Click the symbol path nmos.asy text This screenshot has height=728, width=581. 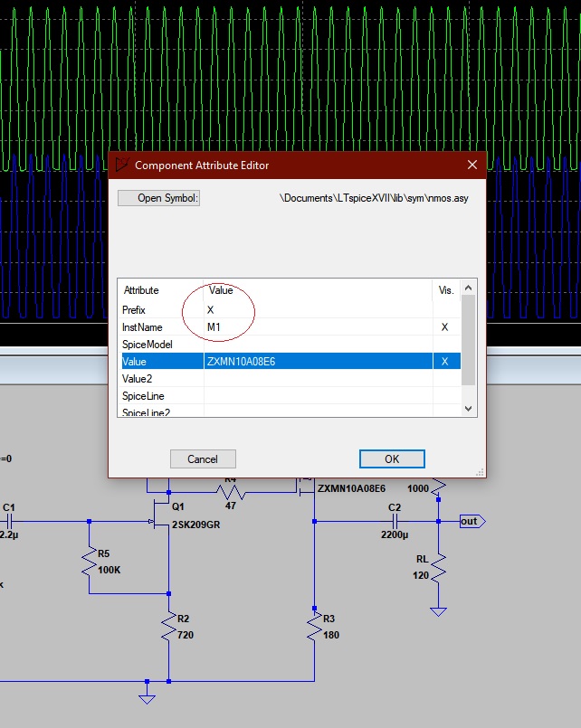tap(374, 198)
